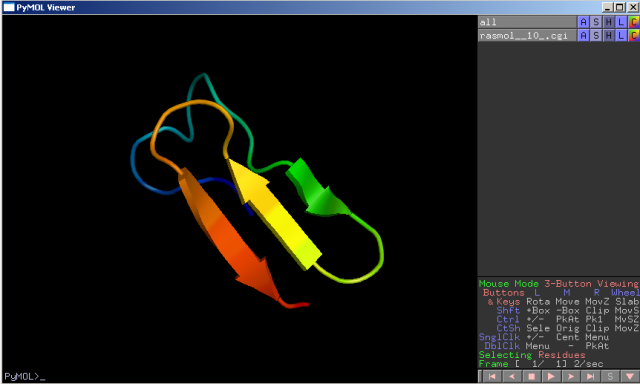This screenshot has width=640, height=384.
Task: Open Action menu for rasmol__10_.cgi
Action: [583, 36]
